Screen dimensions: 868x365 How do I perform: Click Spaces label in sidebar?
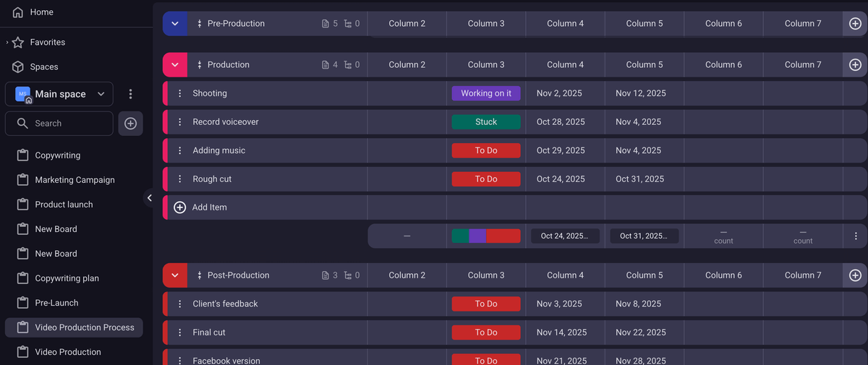point(44,66)
